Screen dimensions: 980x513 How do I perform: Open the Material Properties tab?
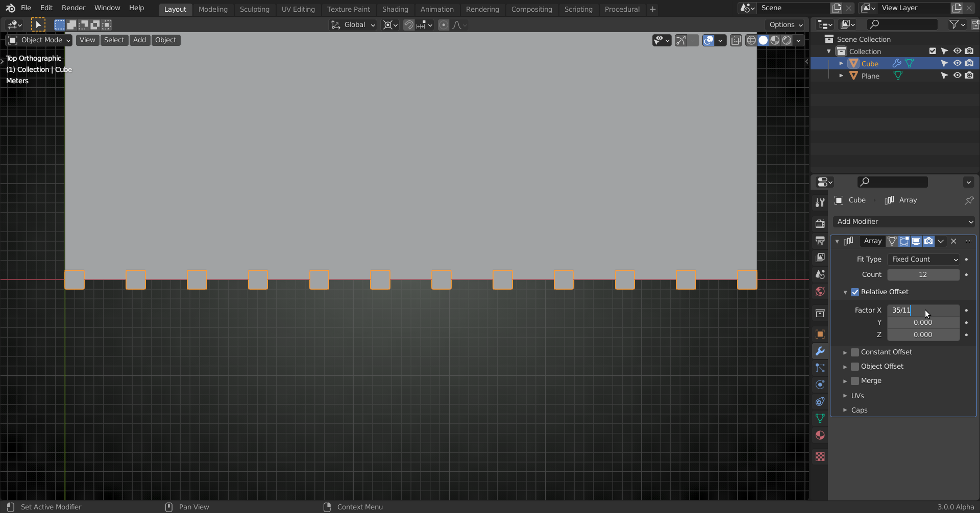(820, 435)
